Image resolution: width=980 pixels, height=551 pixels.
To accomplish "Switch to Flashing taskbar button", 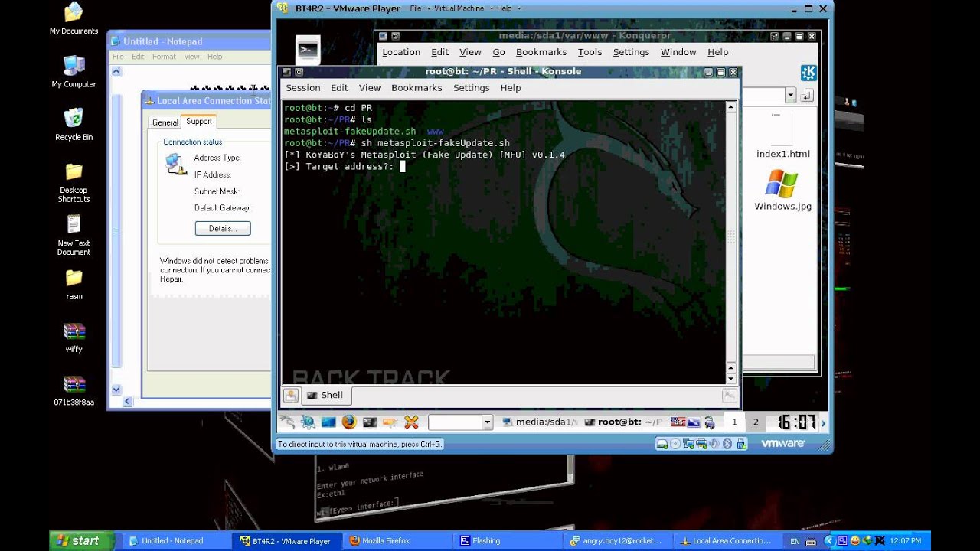I will pyautogui.click(x=508, y=540).
